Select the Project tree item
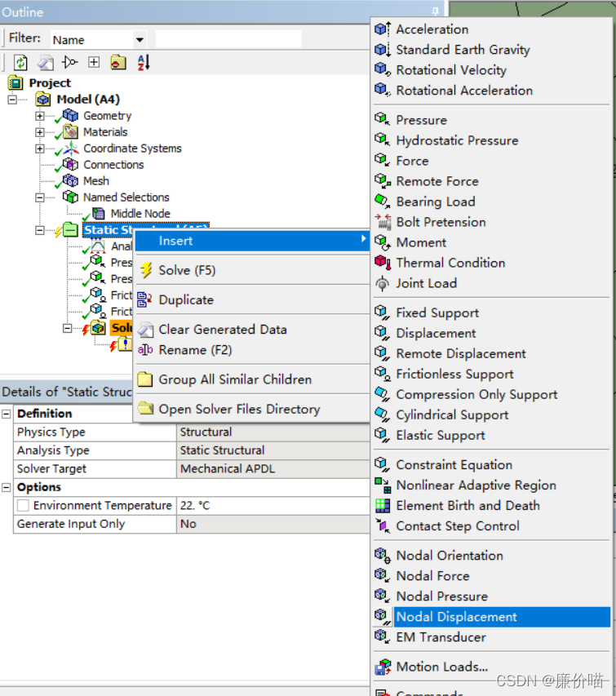Viewport: 616px width, 696px height. pyautogui.click(x=50, y=83)
